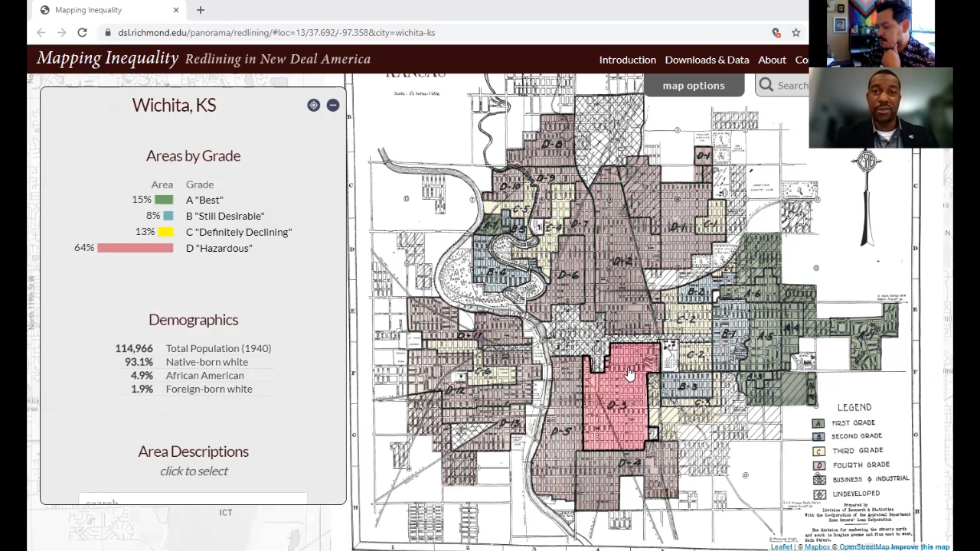Collapse the Wichita, KS panel with minus icon

coord(333,106)
